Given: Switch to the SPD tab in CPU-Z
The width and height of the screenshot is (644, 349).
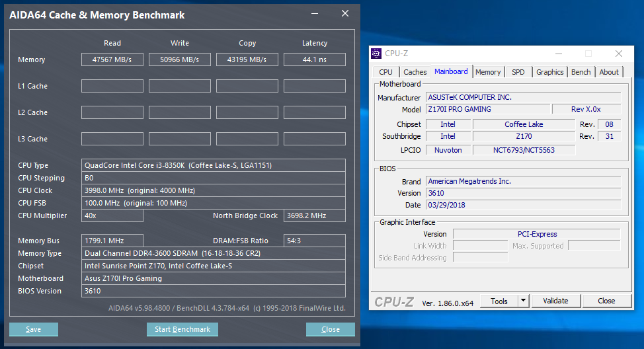Looking at the screenshot, I should 518,72.
